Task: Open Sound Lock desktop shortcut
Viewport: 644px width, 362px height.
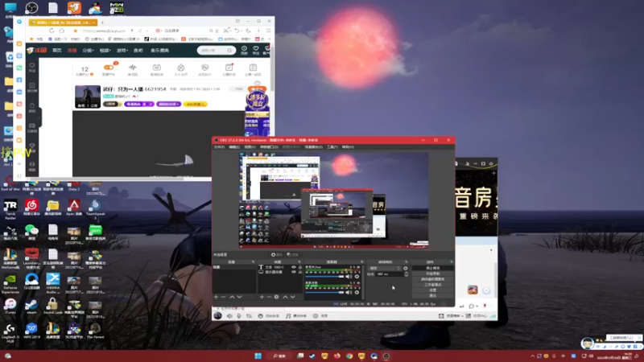Action: coord(52,306)
